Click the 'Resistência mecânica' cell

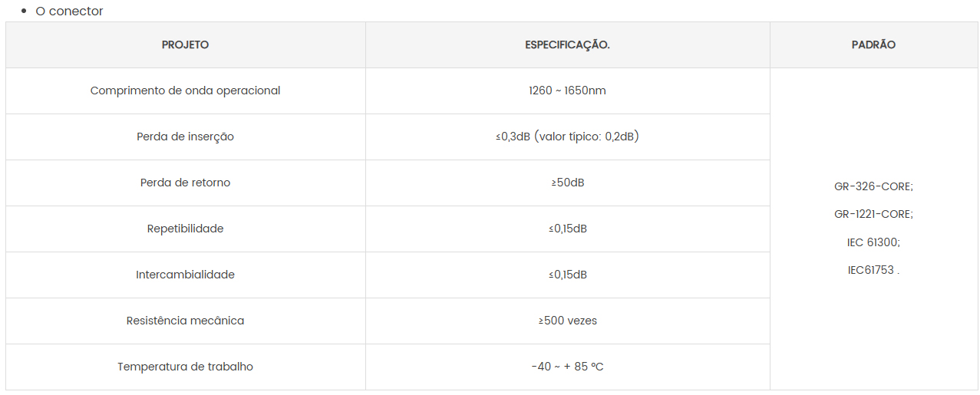(185, 321)
